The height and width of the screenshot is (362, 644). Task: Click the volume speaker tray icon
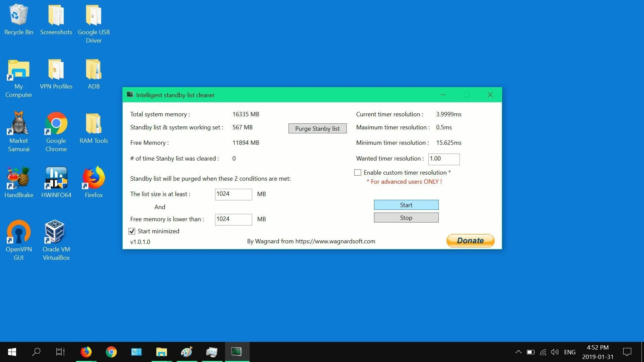click(554, 352)
